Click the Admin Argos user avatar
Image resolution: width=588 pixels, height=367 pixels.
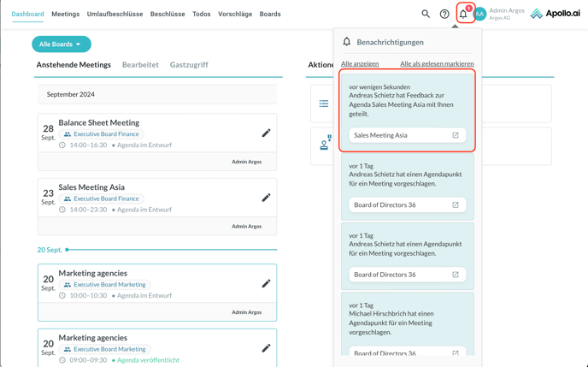pos(480,14)
